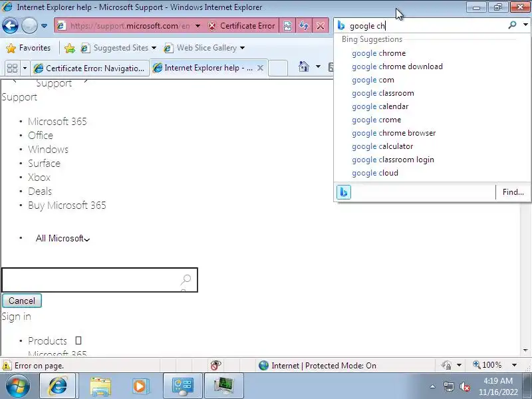Launch Windows Media Player from taskbar
The height and width of the screenshot is (399, 532).
(140, 386)
